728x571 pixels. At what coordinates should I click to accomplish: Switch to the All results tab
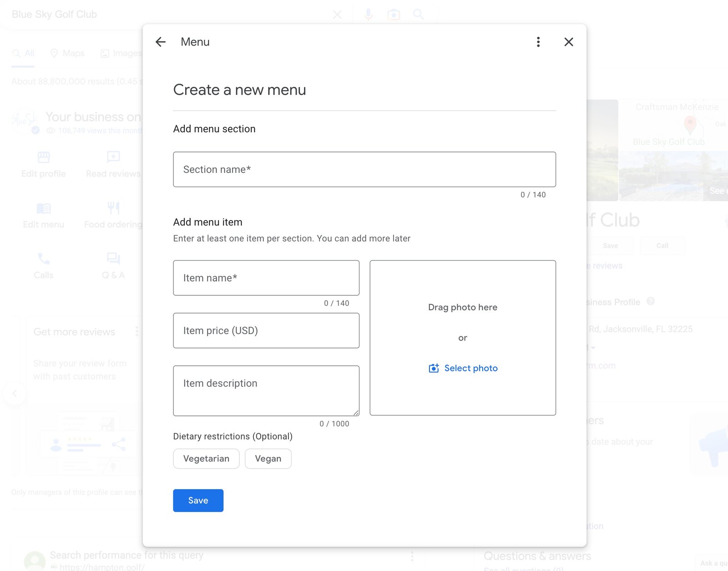[x=23, y=53]
